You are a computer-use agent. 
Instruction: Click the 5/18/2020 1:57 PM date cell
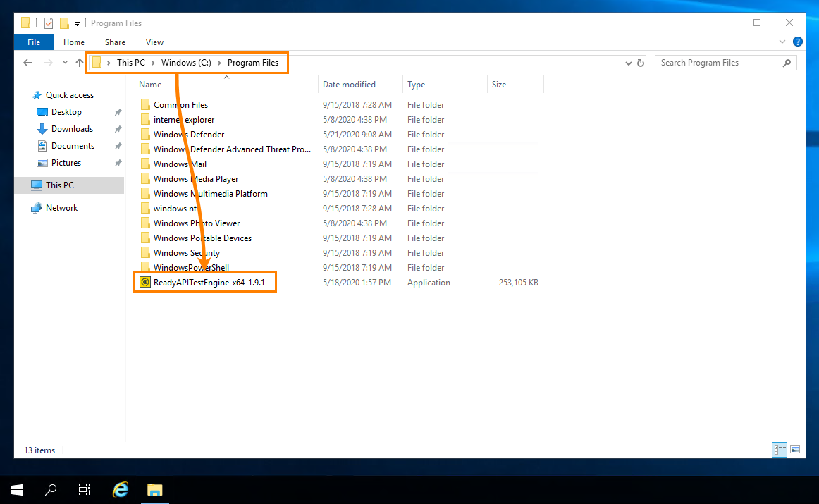tap(357, 283)
